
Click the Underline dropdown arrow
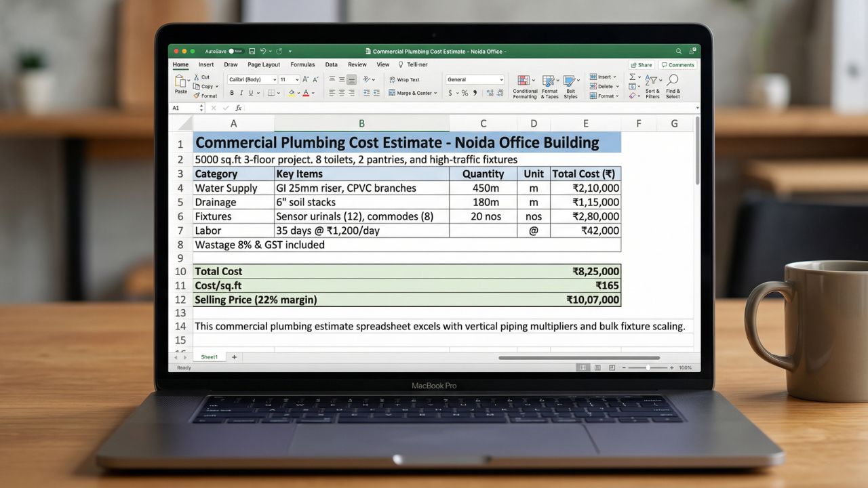tap(258, 93)
